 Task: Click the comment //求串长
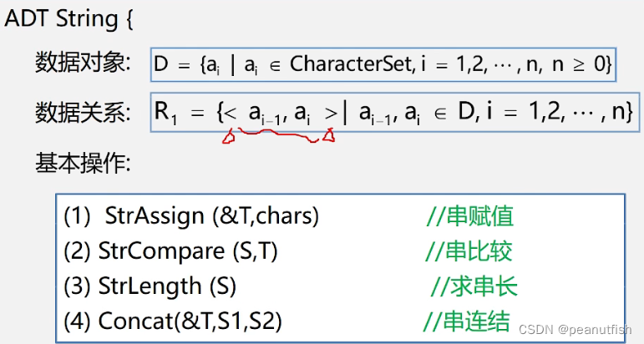click(474, 286)
